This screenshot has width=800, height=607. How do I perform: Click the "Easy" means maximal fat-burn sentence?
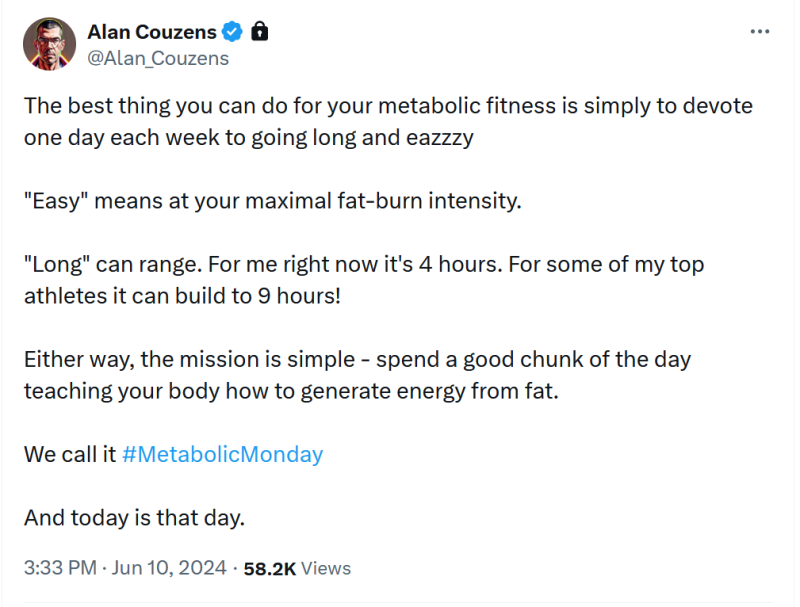point(272,201)
